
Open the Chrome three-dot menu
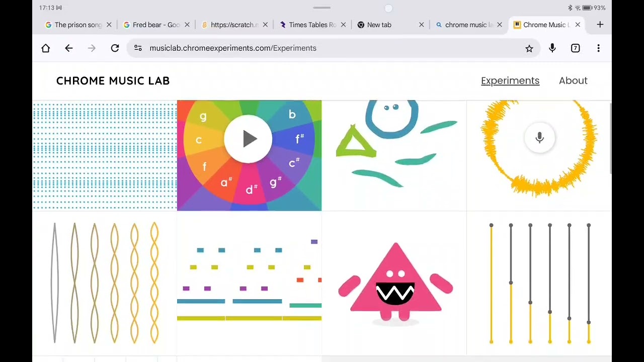pos(598,48)
